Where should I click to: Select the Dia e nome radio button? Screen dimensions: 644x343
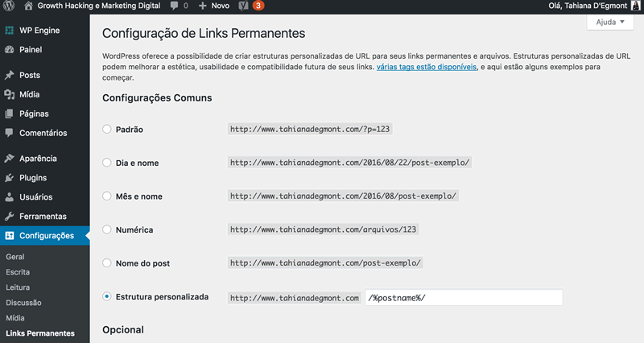pos(107,163)
